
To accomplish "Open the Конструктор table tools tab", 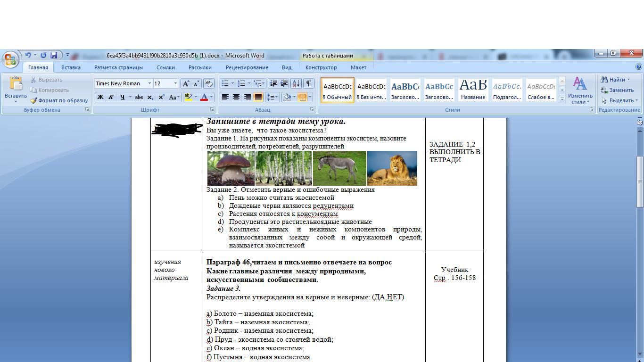I will click(x=321, y=67).
